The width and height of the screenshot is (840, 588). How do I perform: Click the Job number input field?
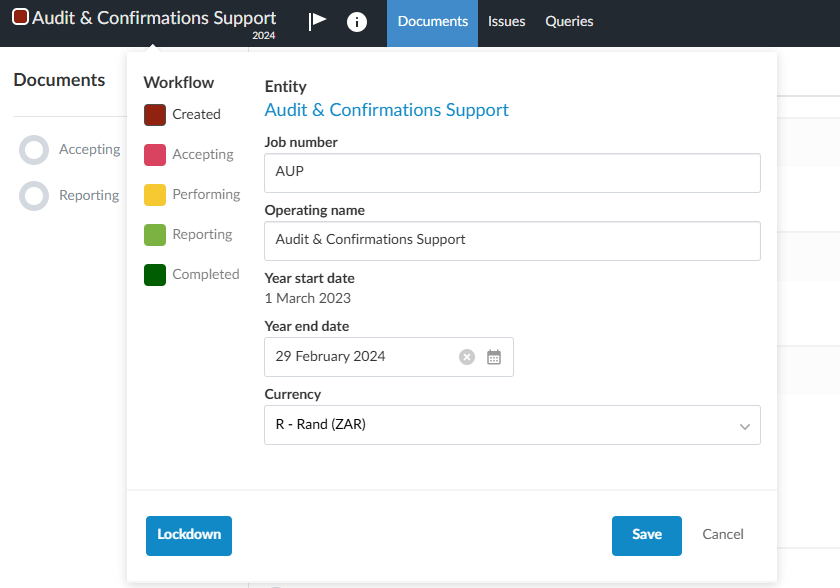(x=512, y=172)
